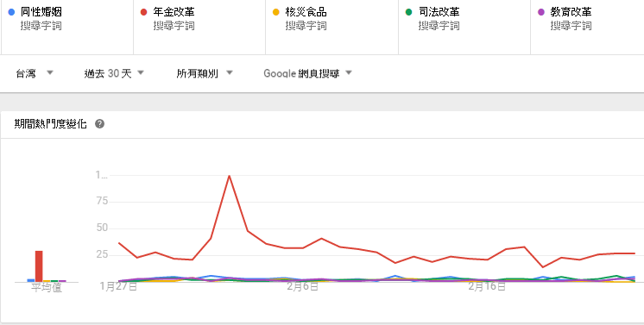This screenshot has width=644, height=325.
Task: Open the Google 網頁搜尋 search type dropdown
Action: 307,73
